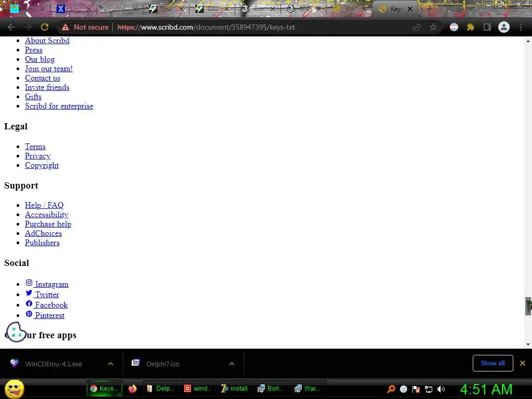
Task: Open the Gifts link
Action: [33, 96]
